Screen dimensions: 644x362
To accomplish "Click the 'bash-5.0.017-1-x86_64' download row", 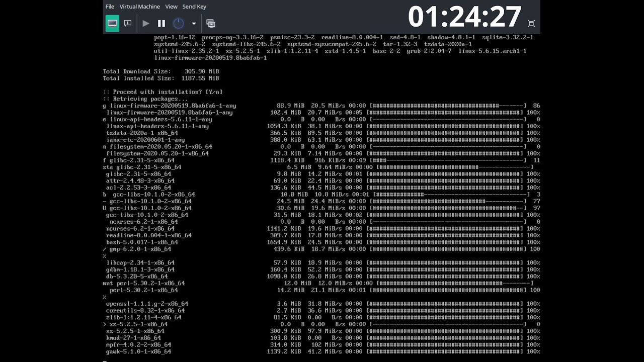I will click(x=323, y=242).
